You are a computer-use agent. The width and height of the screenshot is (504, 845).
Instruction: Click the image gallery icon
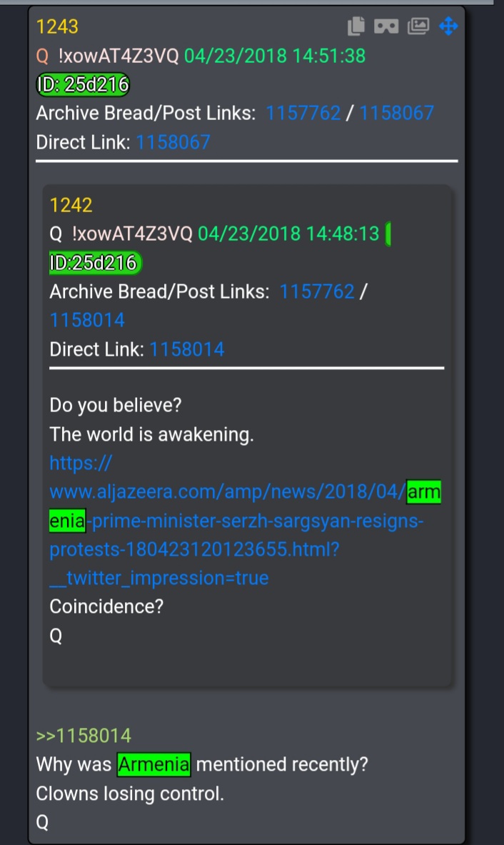[418, 26]
